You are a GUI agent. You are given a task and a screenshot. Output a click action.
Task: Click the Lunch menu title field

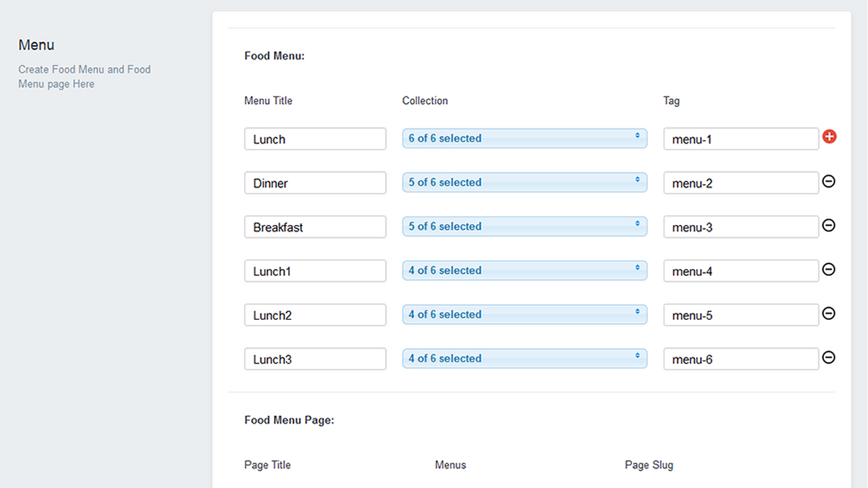pos(315,139)
